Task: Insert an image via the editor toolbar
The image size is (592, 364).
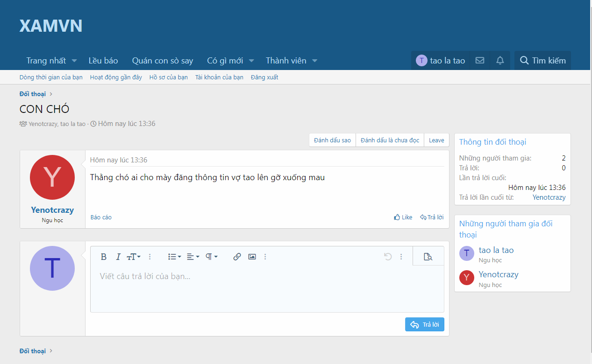Action: [x=252, y=257]
